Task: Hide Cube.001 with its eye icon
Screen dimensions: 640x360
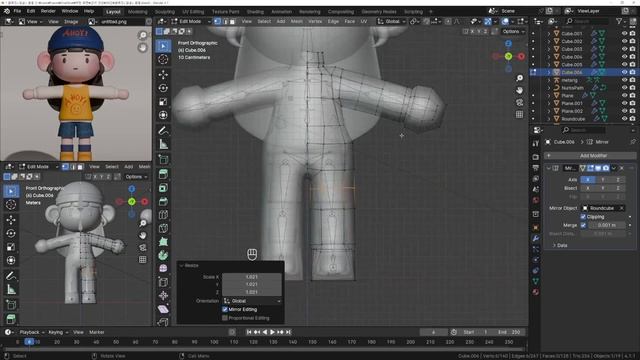Action: (624, 33)
